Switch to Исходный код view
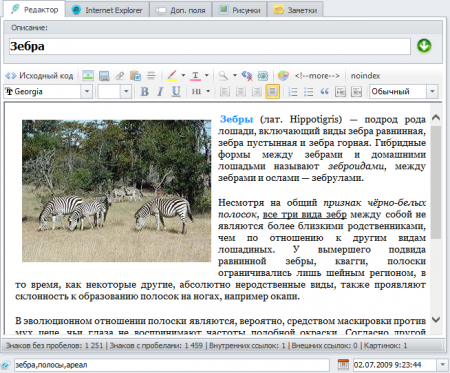450x373 pixels. tap(39, 76)
